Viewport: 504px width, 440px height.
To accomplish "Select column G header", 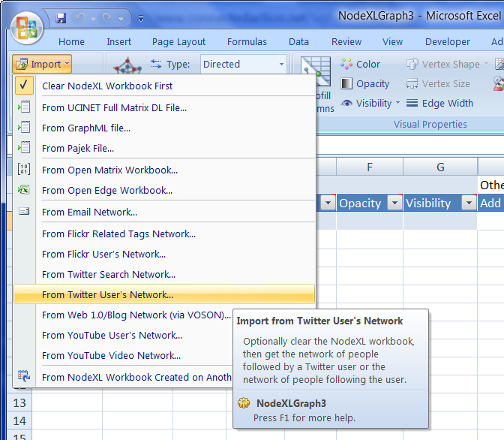I will coord(440,167).
